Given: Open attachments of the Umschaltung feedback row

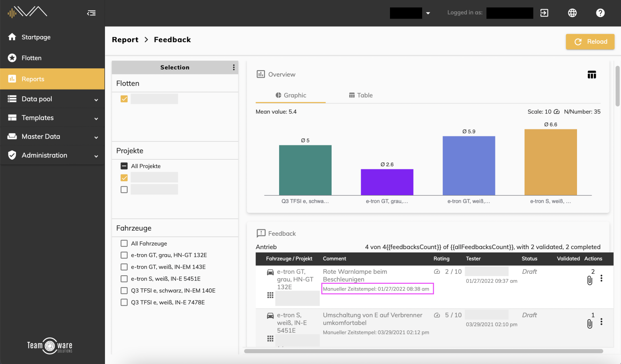Looking at the screenshot, I should point(590,324).
